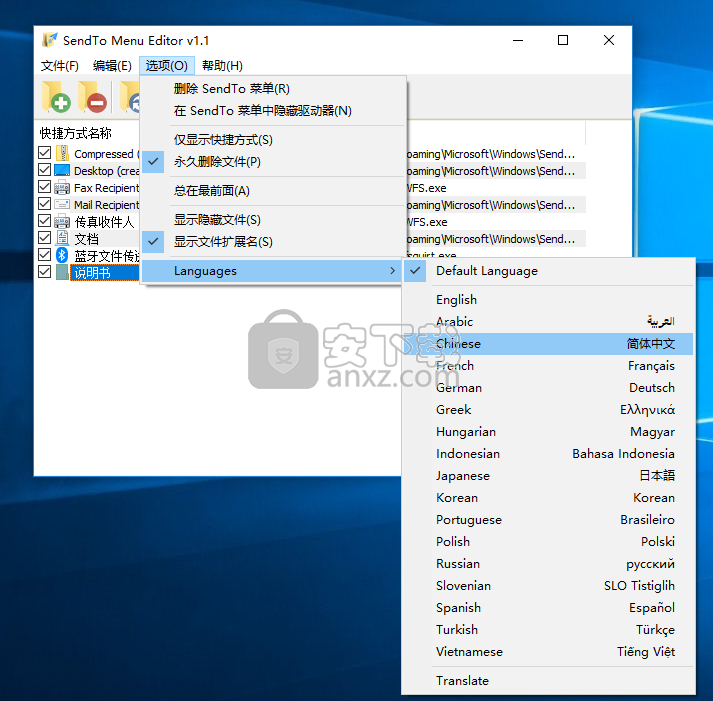Click the Fax Recipient printer icon
Screen dimensions: 713x701
[62, 187]
